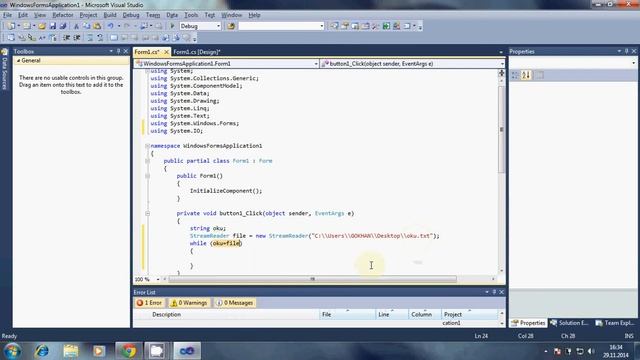Image resolution: width=640 pixels, height=360 pixels.
Task: Open the 100 % zoom level dropdown
Action: coord(158,280)
